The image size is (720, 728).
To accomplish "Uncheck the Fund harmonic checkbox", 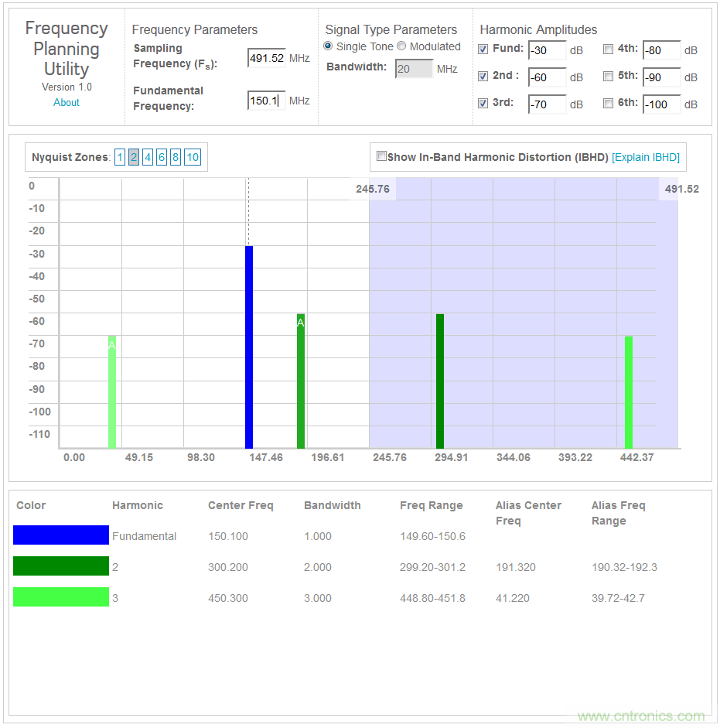I will (483, 50).
